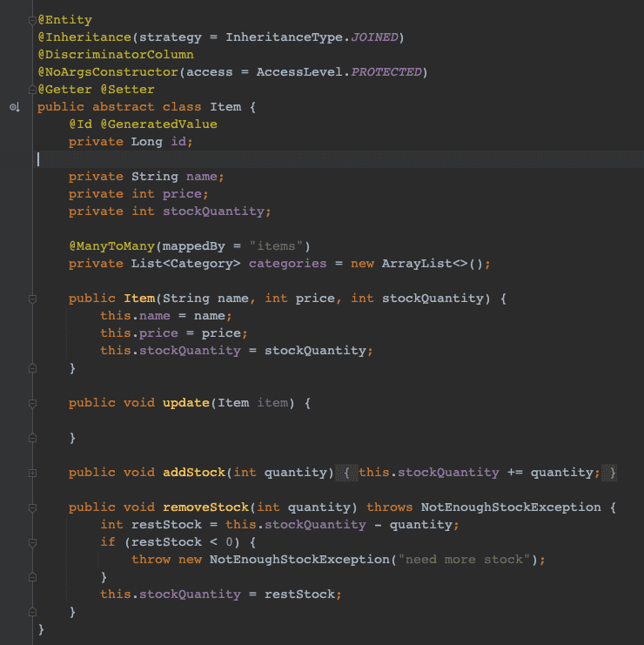Click the folded opening brace of addStock

pyautogui.click(x=346, y=473)
